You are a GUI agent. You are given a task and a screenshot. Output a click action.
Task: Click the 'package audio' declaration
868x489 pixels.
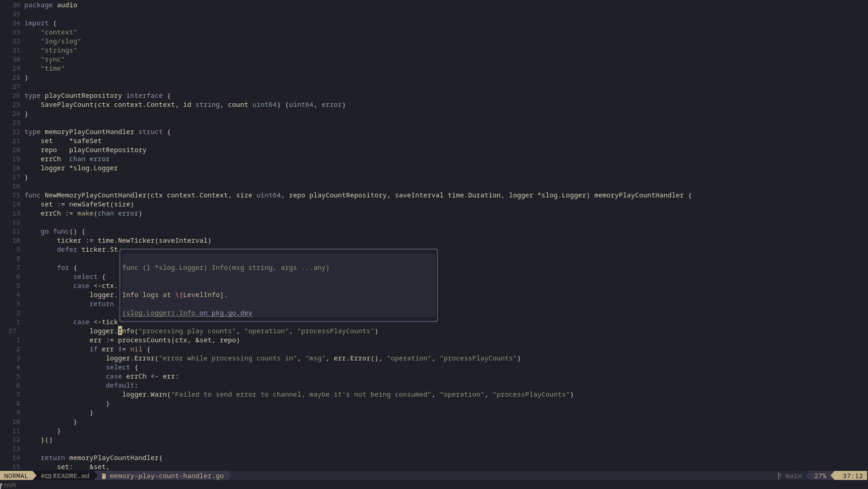point(51,5)
